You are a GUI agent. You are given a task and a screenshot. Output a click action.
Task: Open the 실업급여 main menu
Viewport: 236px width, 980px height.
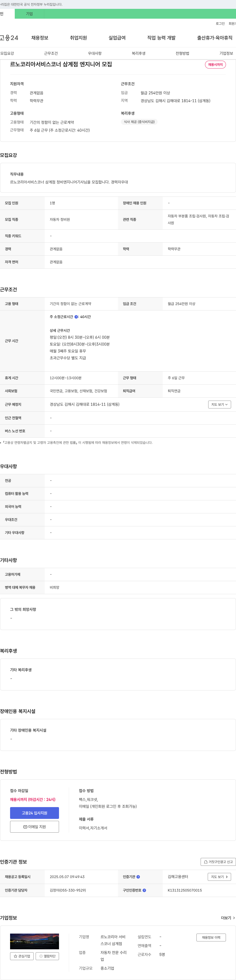(x=117, y=38)
